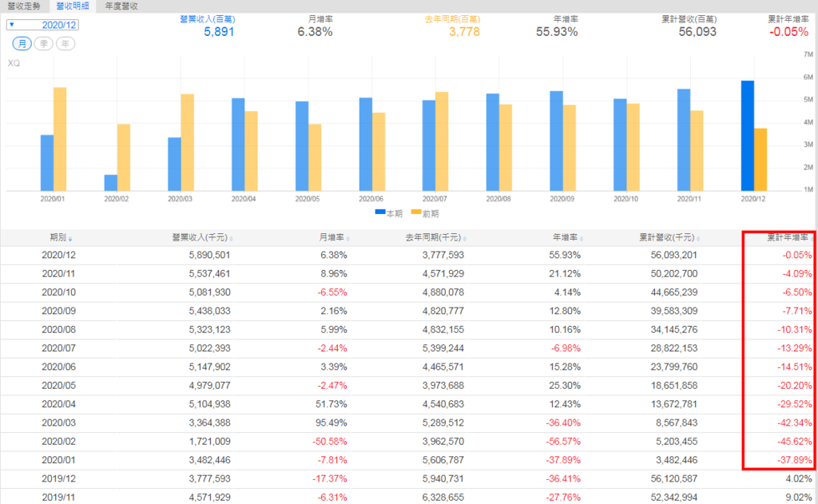Click the sort arrows beside 累計營收(千元)
Viewport: 818px width, 504px height.
(698, 239)
